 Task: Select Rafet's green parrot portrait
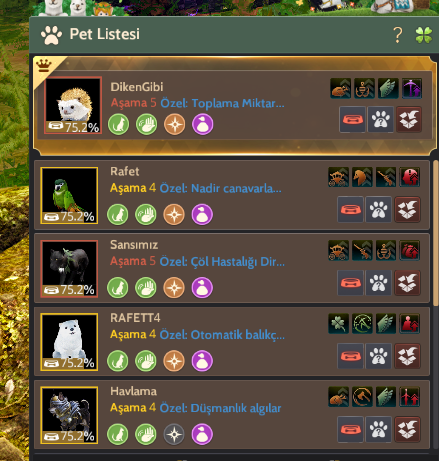(69, 195)
